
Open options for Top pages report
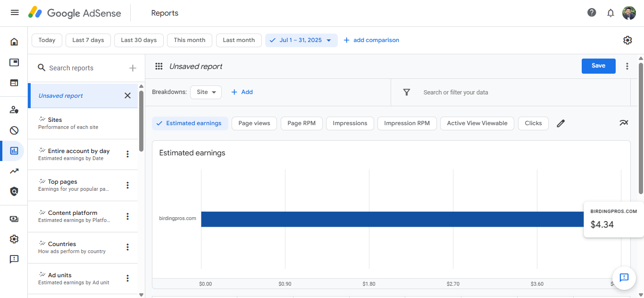coord(127,185)
